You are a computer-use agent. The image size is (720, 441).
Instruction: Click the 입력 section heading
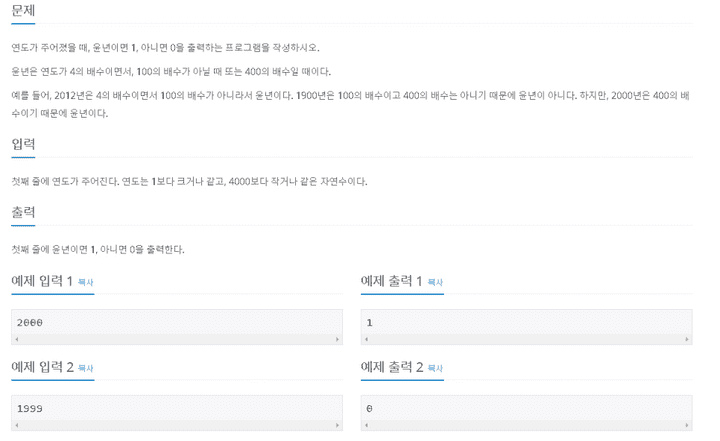[23, 144]
